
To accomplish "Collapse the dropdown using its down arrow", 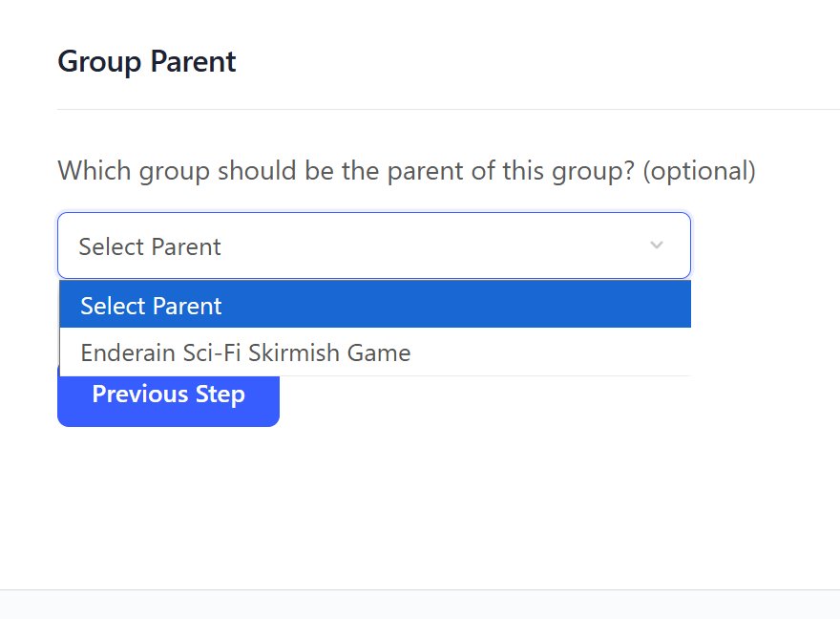I will tap(657, 245).
